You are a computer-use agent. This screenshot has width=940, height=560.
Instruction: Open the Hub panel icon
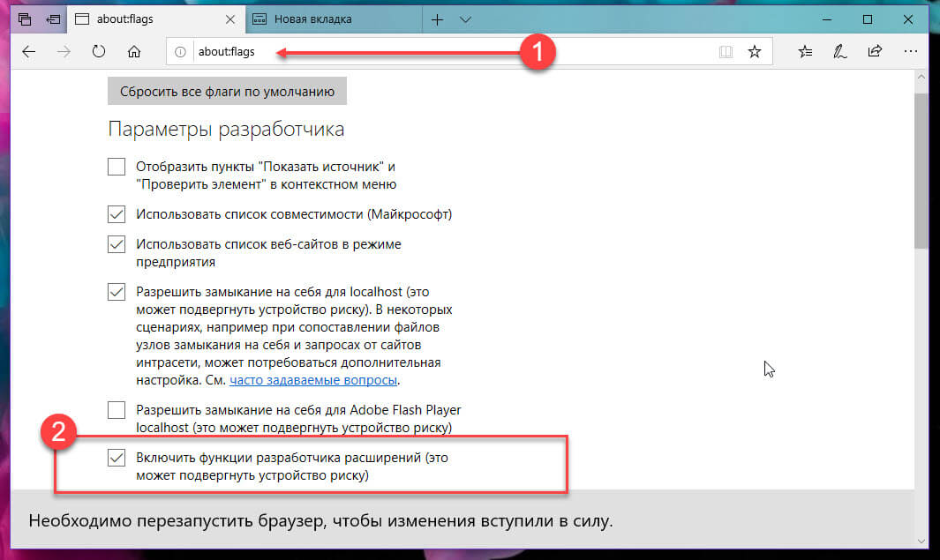pos(804,51)
